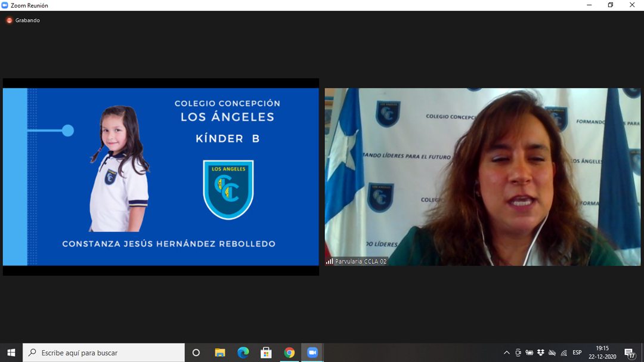Expand the hidden tray icons chevron
This screenshot has width=644, height=362.
pyautogui.click(x=507, y=352)
